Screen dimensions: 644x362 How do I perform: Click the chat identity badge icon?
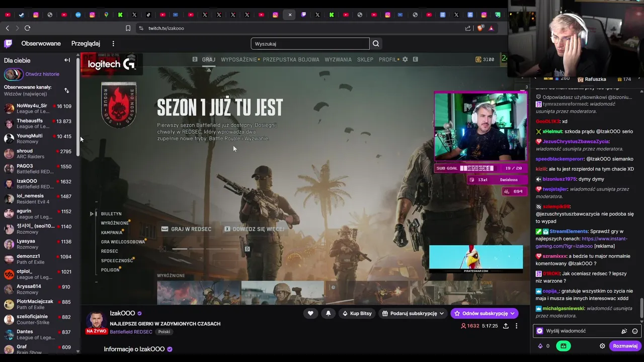coord(540,331)
